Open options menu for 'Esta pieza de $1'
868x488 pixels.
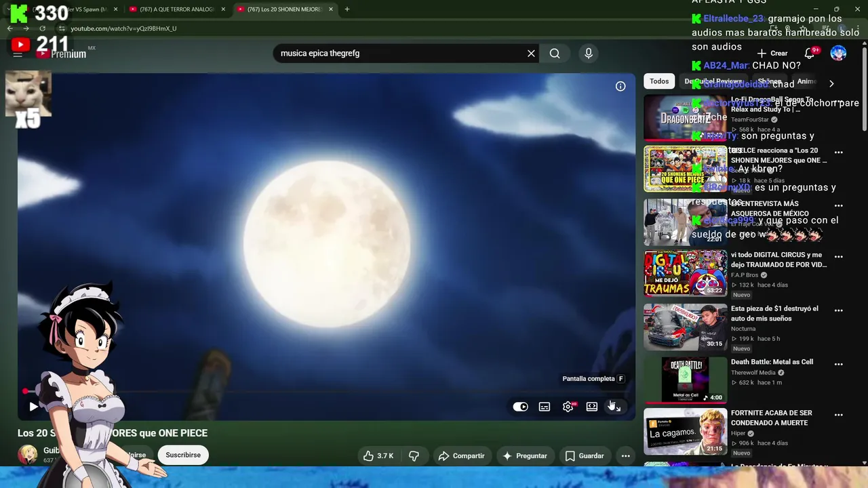[839, 310]
